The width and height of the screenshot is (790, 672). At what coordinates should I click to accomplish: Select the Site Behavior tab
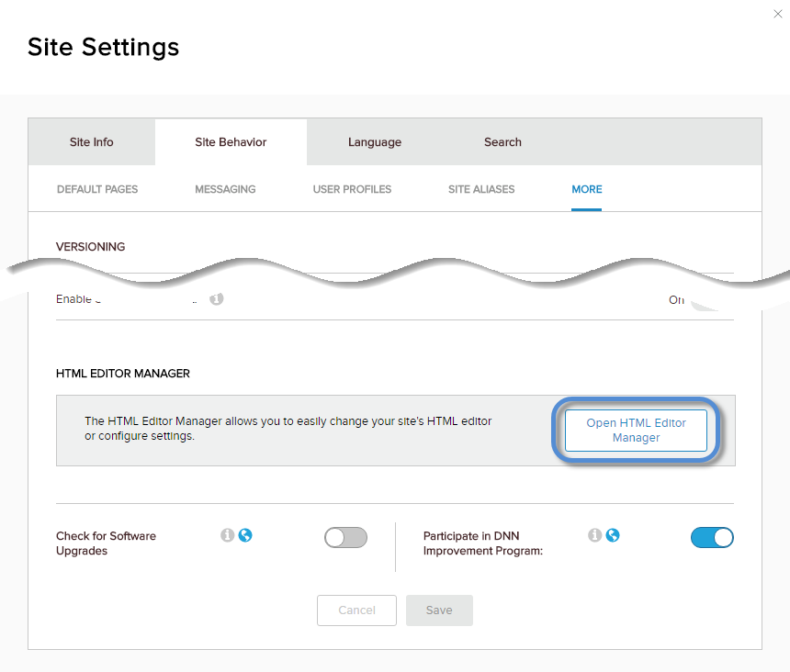(231, 142)
